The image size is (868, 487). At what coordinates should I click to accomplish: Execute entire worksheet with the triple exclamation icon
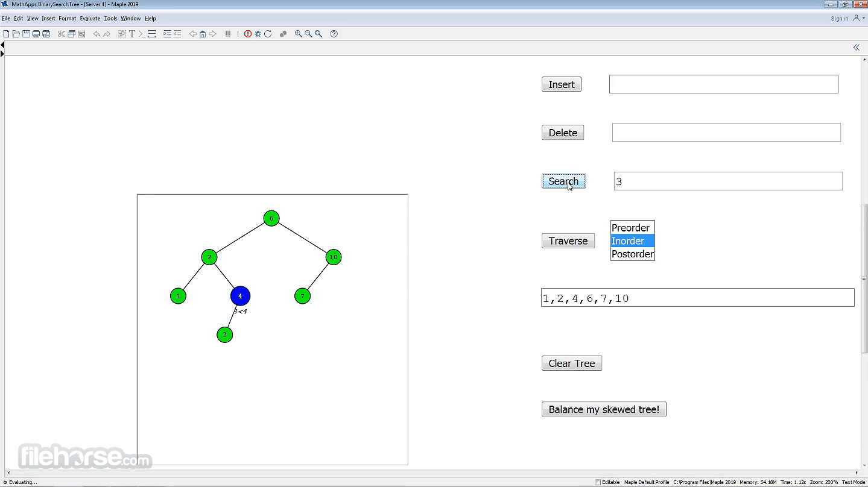click(227, 34)
